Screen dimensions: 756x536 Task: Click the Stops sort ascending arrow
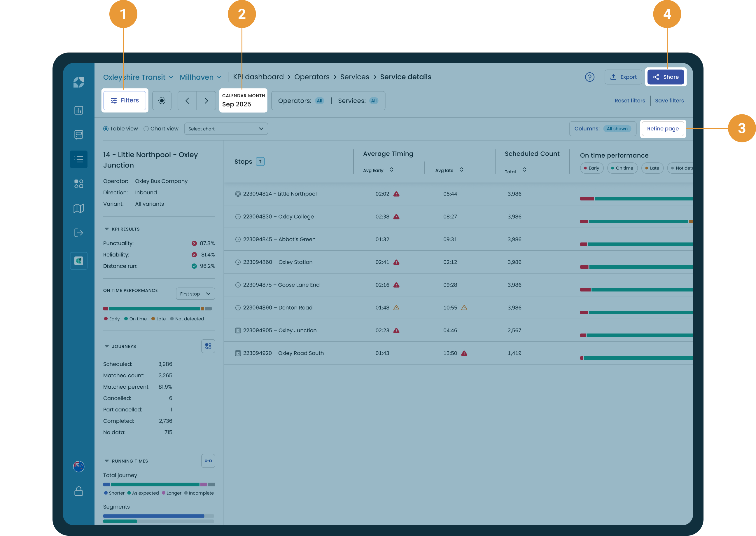tap(260, 161)
